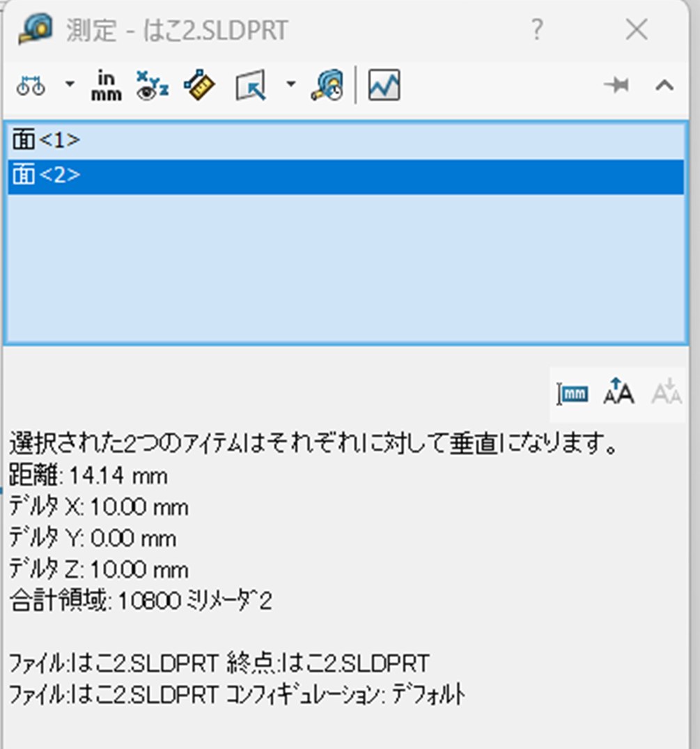Image resolution: width=700 pixels, height=749 pixels.
Task: Expand the projected-on dropdown arrow
Action: tap(290, 84)
